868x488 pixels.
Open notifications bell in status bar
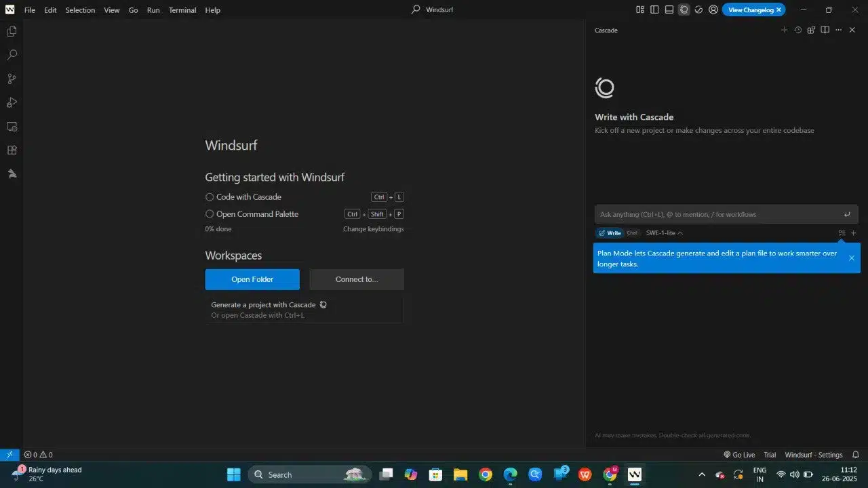[x=856, y=455]
